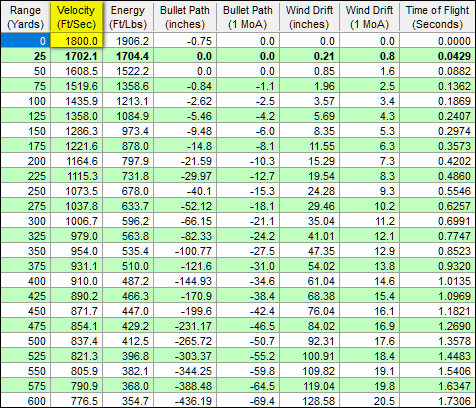Viewport: 476px width, 408px height.
Task: Click the Range (Yards) column header
Action: [25, 17]
